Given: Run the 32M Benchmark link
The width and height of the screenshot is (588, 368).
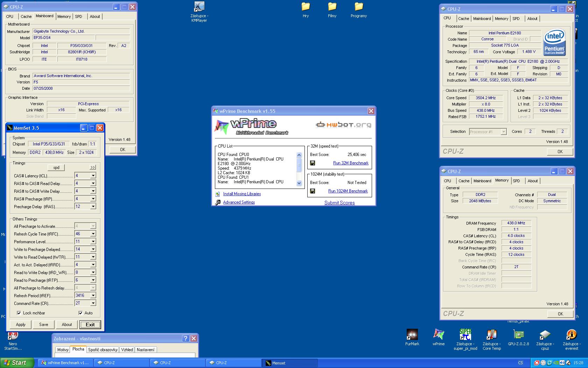Looking at the screenshot, I should coord(351,163).
